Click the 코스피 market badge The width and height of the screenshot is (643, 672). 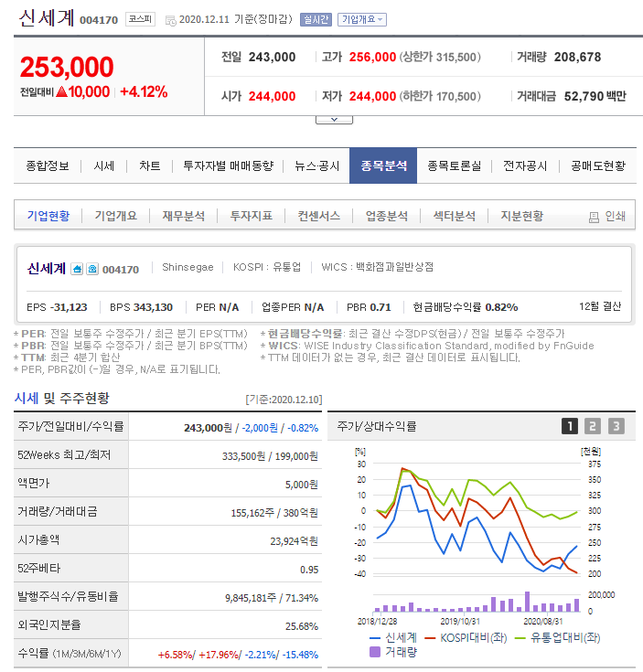click(140, 19)
